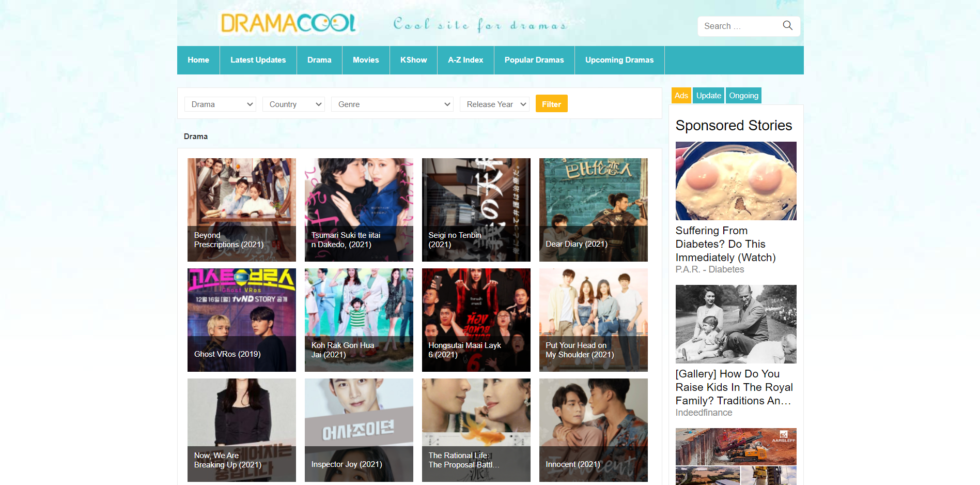
Task: Navigate to Popular Dramas
Action: coord(534,60)
